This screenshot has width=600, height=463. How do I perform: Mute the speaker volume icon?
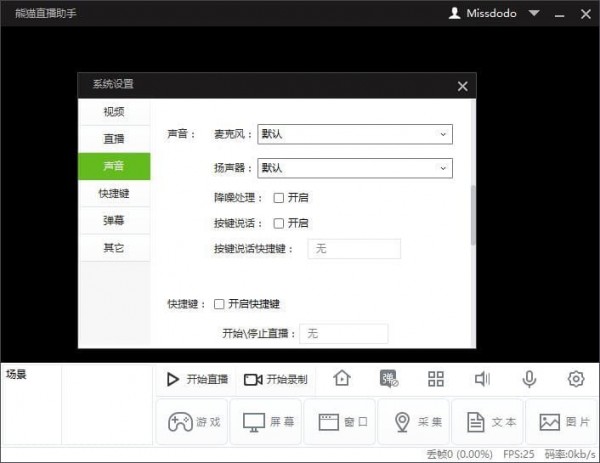click(482, 379)
